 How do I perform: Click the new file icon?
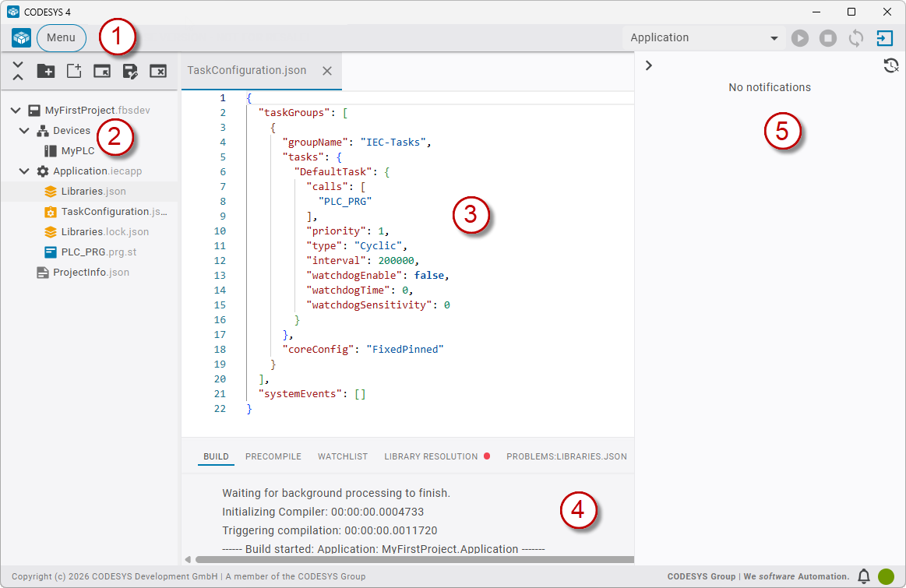(74, 70)
